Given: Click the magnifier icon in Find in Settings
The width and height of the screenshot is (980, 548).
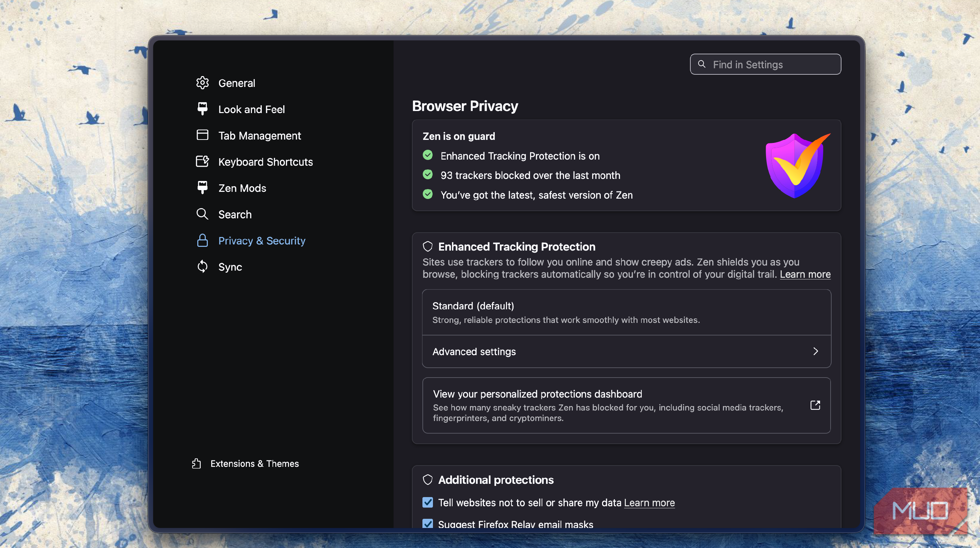Looking at the screenshot, I should pos(702,64).
